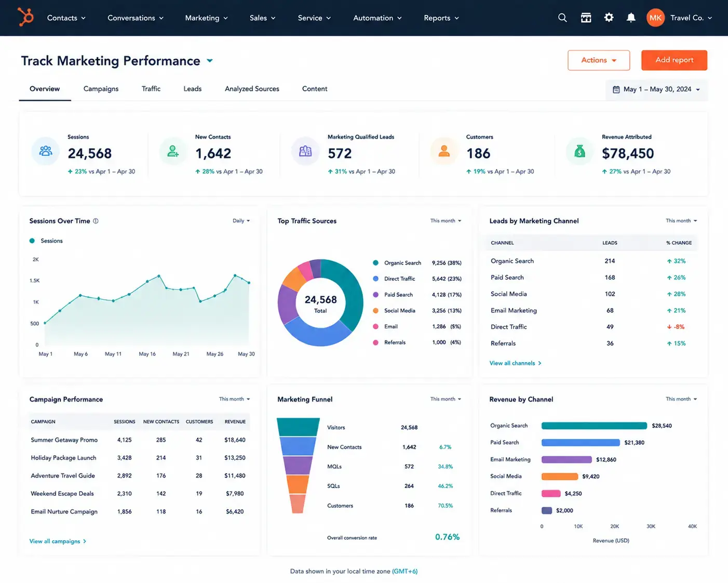Open the View all channels link
The height and width of the screenshot is (583, 728).
515,363
